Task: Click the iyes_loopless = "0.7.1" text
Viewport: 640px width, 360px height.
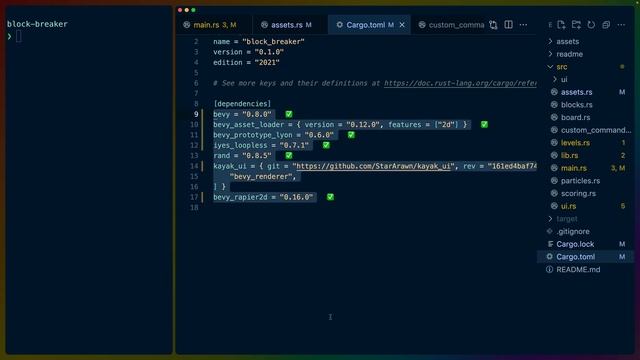Action: [x=261, y=145]
